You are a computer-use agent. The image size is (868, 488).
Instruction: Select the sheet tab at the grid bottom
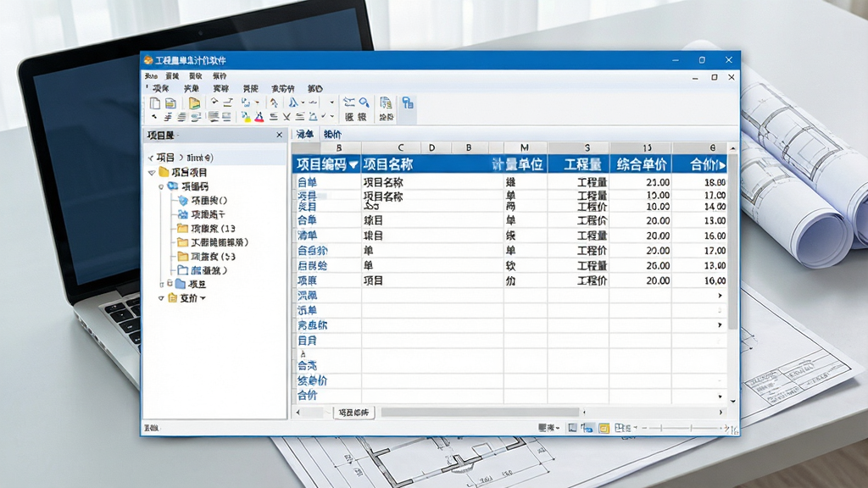353,413
